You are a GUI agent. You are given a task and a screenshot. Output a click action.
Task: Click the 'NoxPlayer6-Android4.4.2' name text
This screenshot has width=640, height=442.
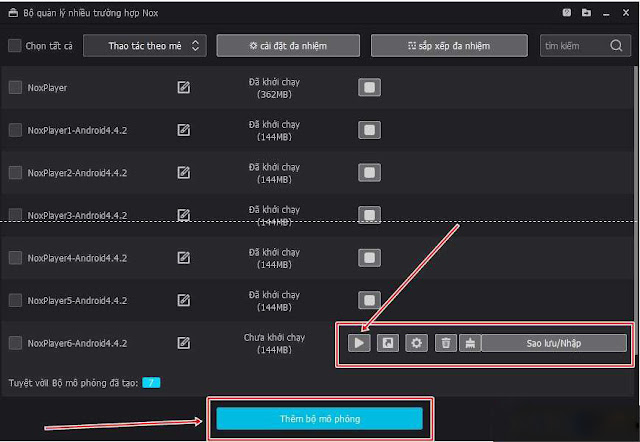(77, 343)
